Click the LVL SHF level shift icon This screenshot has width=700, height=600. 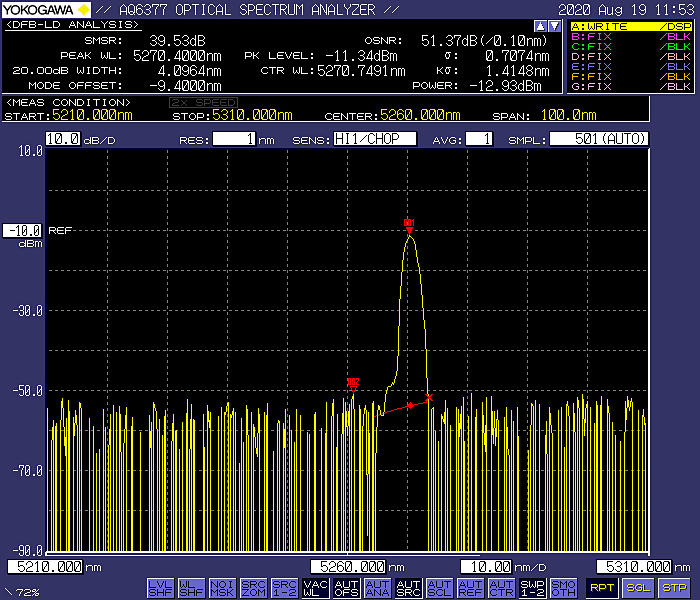(x=160, y=588)
